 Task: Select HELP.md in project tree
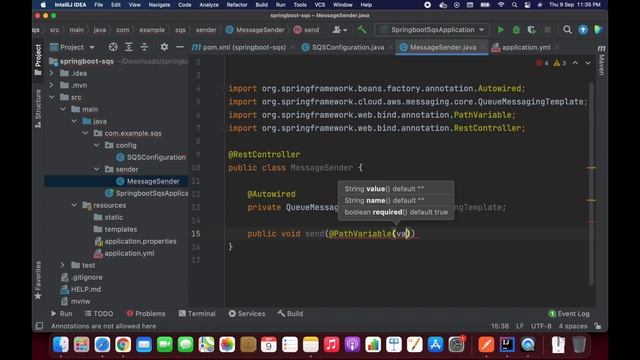(86, 289)
